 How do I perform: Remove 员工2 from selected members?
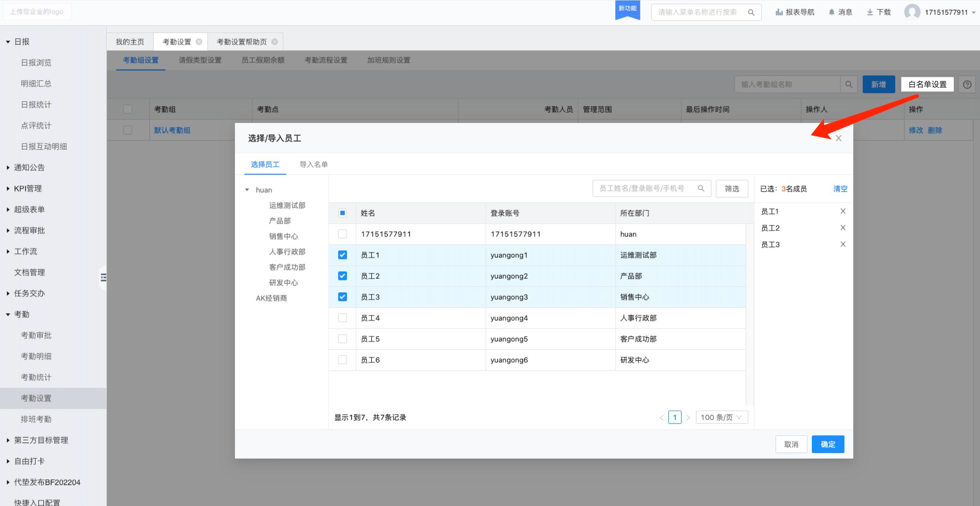coord(843,228)
